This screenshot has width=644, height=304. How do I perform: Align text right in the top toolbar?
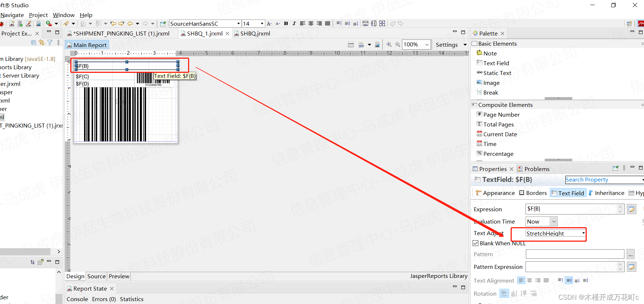coord(319,24)
